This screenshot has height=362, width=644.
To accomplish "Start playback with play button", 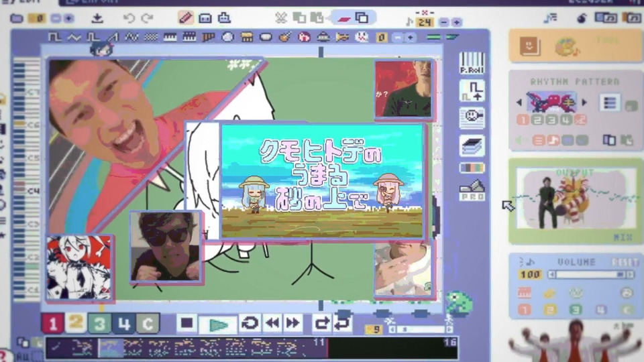I will (x=218, y=325).
